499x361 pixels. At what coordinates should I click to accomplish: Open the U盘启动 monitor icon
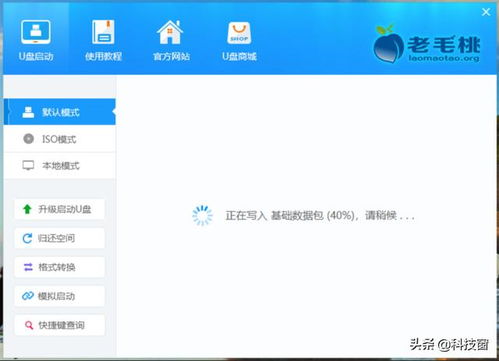coord(36,32)
